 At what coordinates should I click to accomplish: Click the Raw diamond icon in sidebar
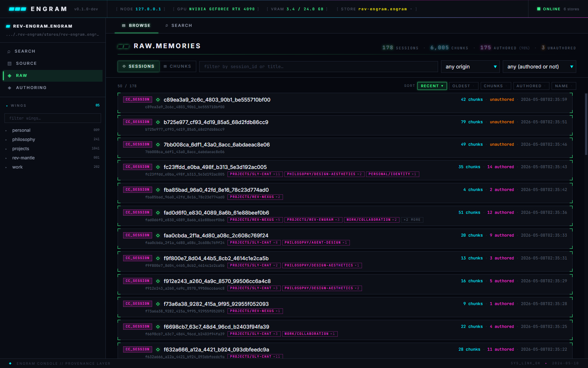click(10, 76)
